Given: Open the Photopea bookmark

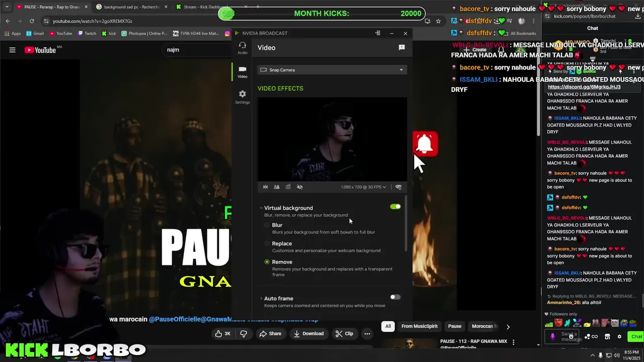Looking at the screenshot, I should pyautogui.click(x=144, y=34).
